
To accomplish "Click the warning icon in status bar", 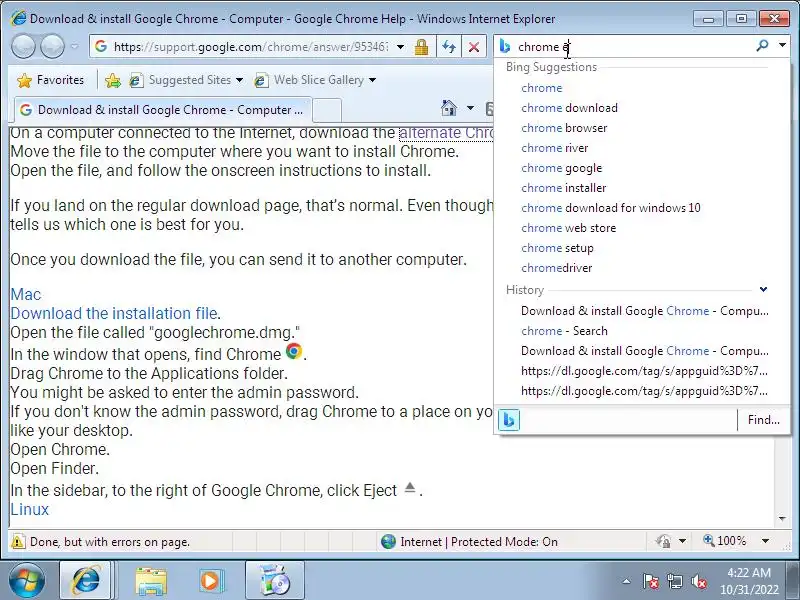I will coord(18,541).
